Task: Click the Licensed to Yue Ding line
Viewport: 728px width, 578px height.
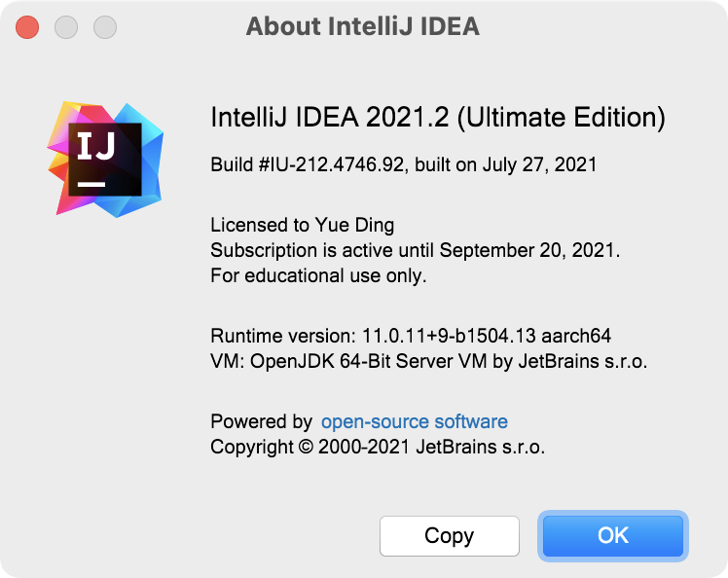Action: pos(303,225)
